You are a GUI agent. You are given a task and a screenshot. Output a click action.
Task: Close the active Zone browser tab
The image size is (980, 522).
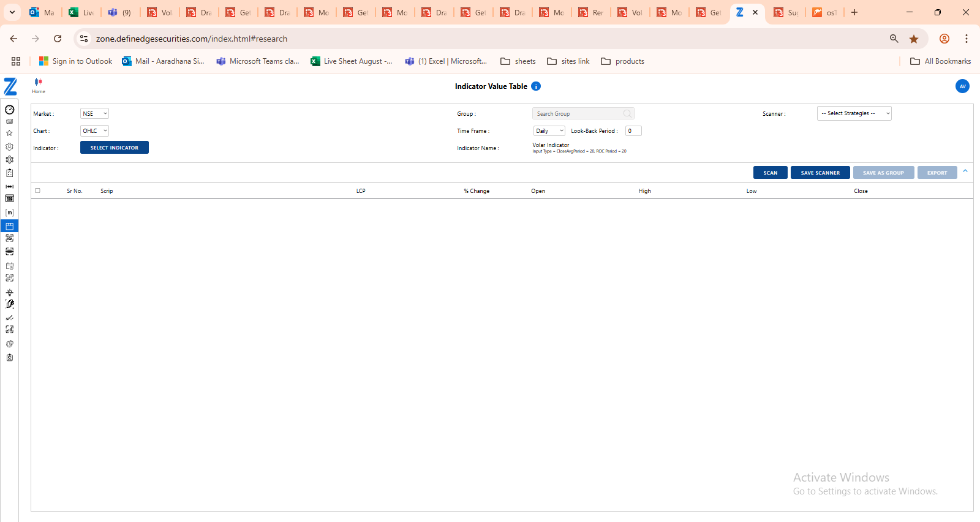click(755, 12)
